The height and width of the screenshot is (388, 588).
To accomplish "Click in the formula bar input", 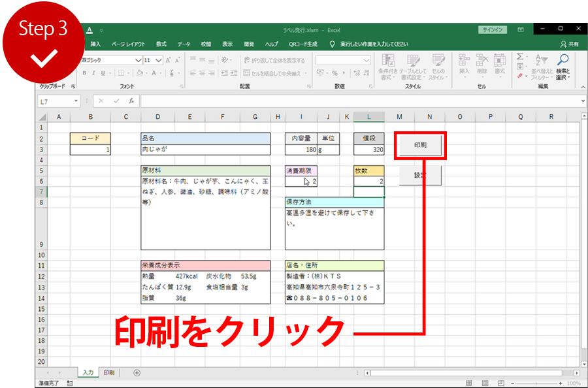I will tap(360, 101).
